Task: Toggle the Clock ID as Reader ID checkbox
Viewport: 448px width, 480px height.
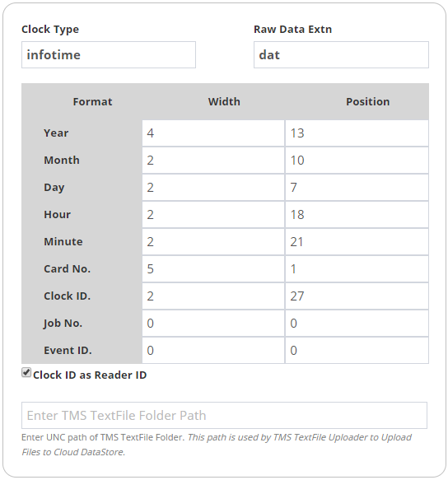Action: click(x=26, y=373)
